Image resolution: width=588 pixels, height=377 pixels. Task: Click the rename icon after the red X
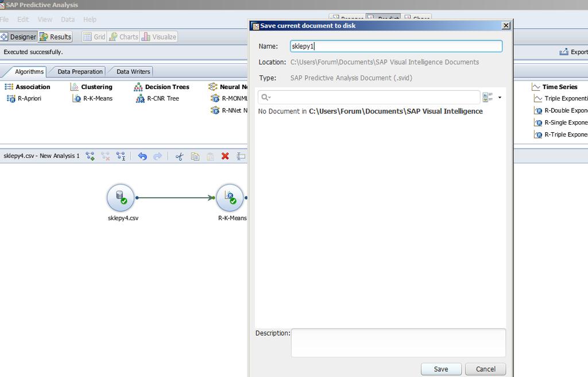click(241, 156)
